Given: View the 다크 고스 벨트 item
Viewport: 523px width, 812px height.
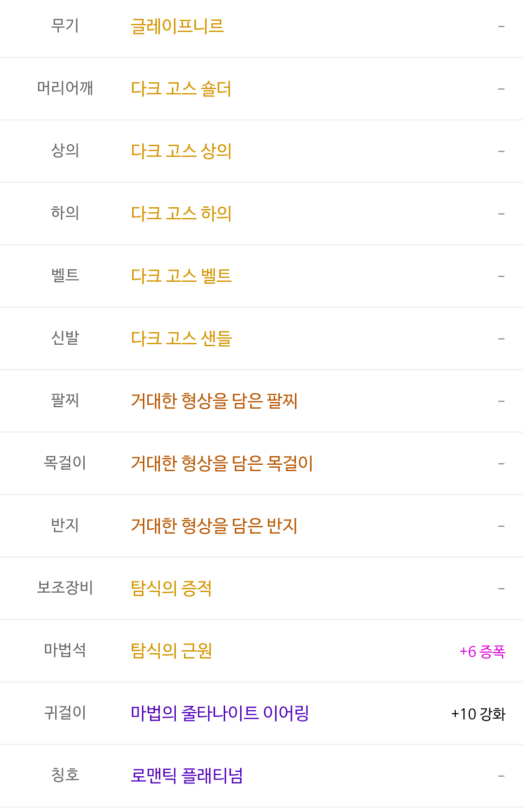Looking at the screenshot, I should [x=181, y=276].
